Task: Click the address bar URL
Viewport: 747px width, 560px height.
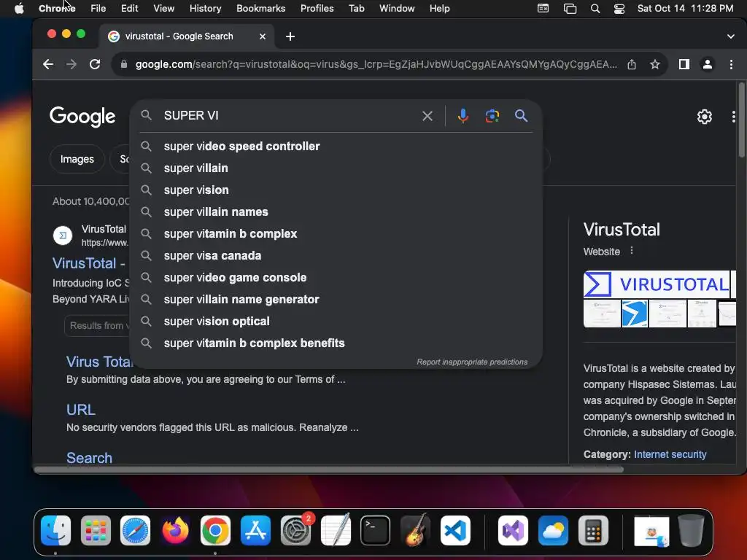Action: [x=376, y=64]
